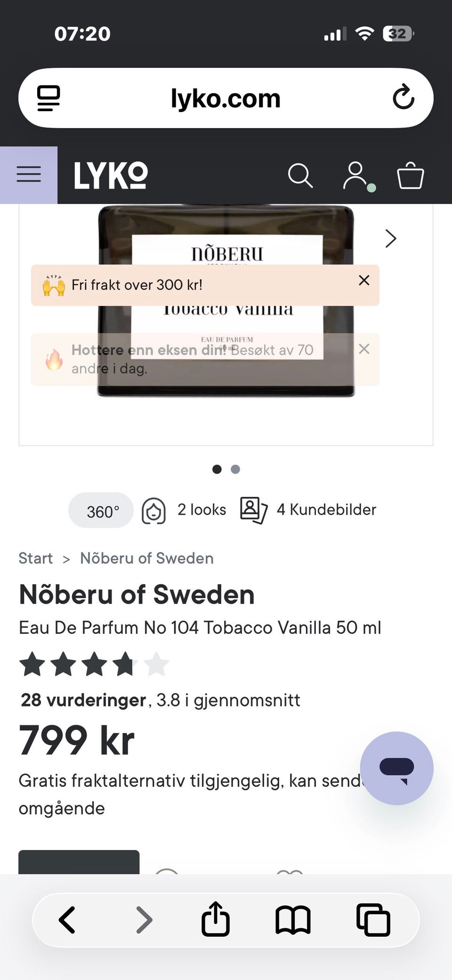View the 2 looks option
The width and height of the screenshot is (452, 980).
[185, 510]
